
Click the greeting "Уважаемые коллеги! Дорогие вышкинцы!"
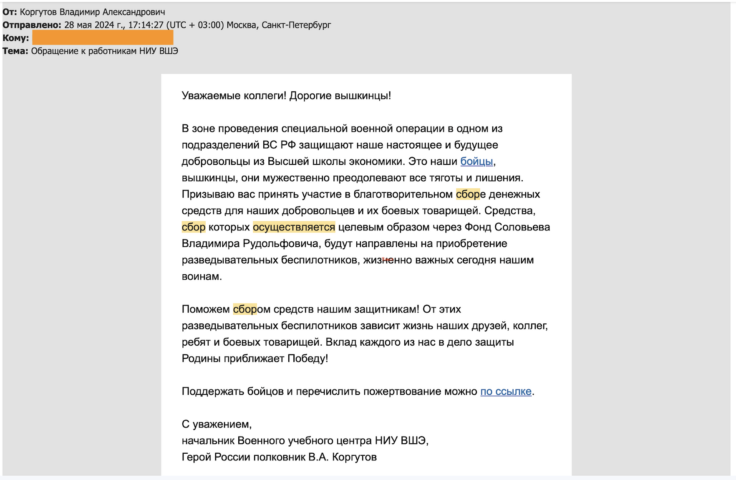pyautogui.click(x=286, y=96)
